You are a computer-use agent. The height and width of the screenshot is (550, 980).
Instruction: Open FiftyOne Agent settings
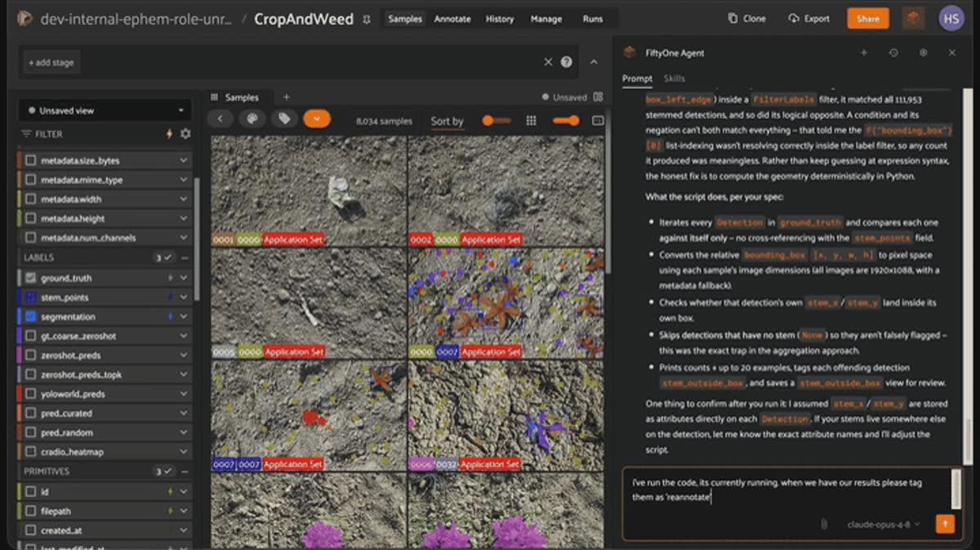[x=923, y=52]
